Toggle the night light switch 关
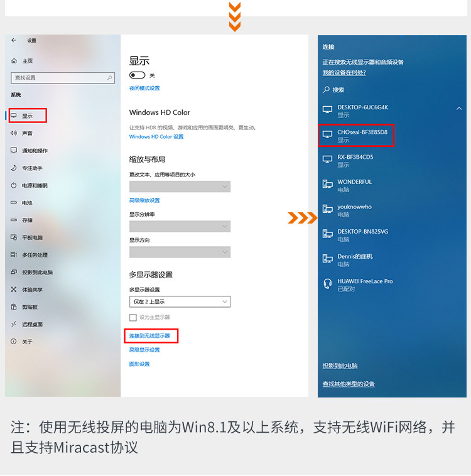This screenshot has height=476, width=471. (x=138, y=75)
